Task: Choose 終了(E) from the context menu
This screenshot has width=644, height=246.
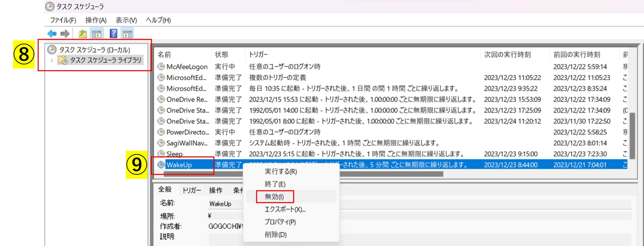Action: coord(275,184)
